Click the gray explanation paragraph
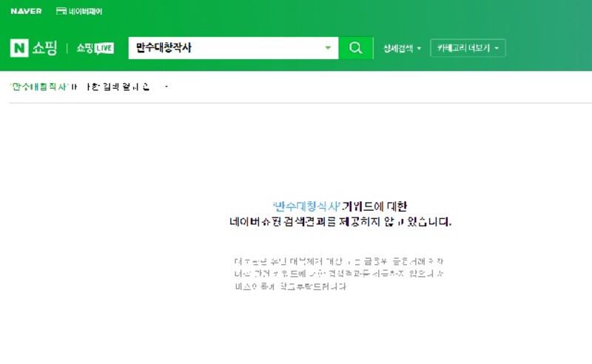The image size is (592, 364). (340, 274)
